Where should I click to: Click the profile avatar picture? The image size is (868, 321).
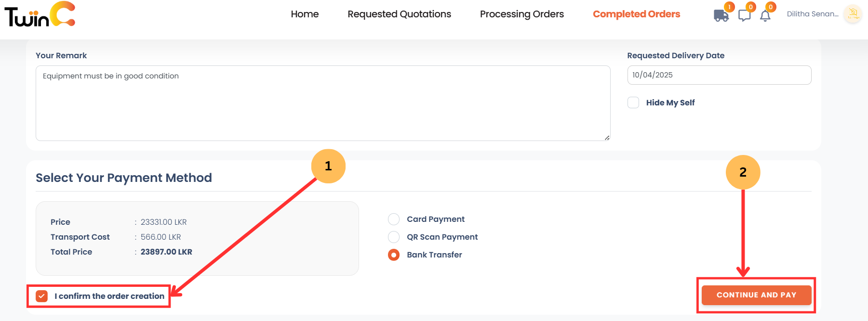(852, 14)
